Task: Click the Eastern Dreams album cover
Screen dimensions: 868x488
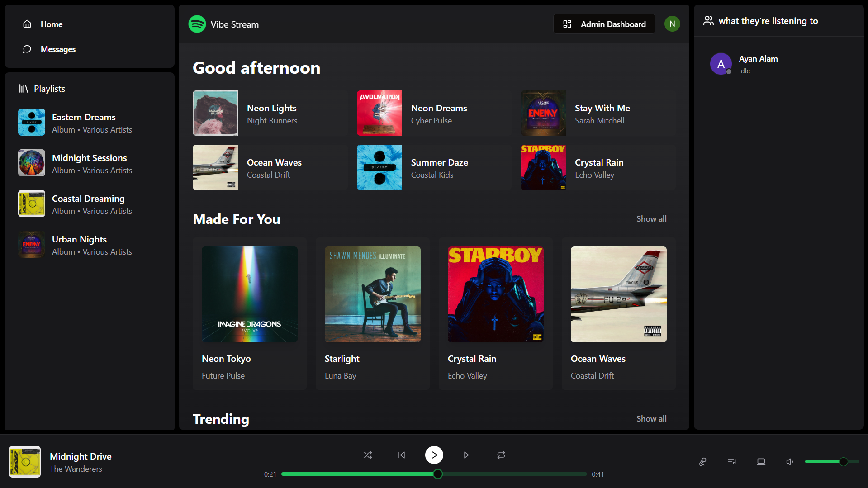Action: tap(32, 122)
